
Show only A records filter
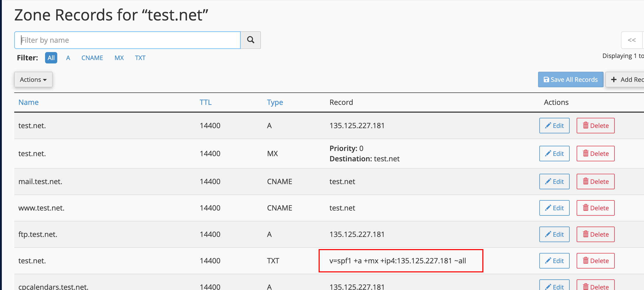(68, 58)
